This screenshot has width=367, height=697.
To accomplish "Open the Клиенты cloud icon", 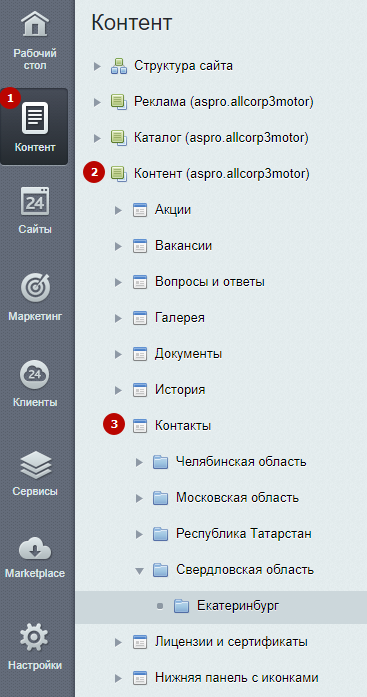I will (x=35, y=374).
